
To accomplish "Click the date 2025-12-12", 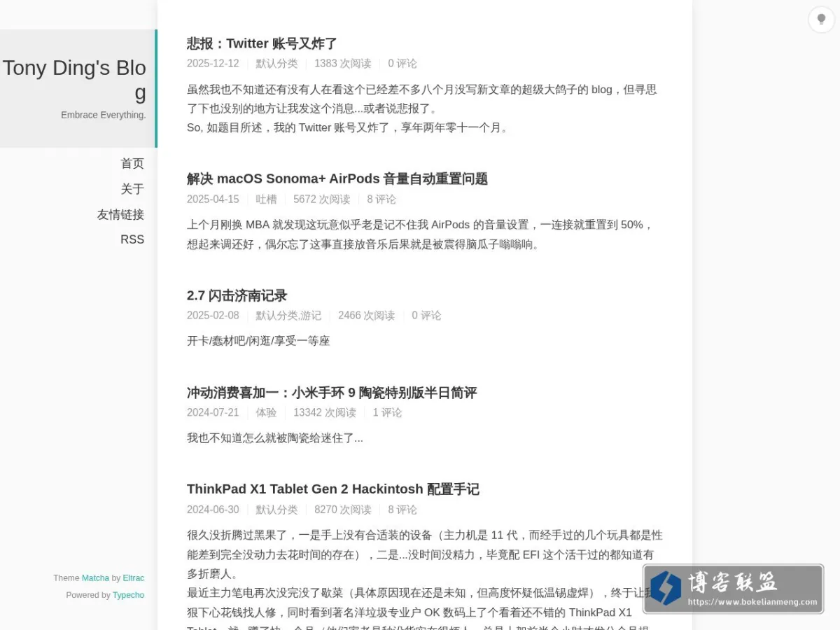I will pyautogui.click(x=213, y=64).
